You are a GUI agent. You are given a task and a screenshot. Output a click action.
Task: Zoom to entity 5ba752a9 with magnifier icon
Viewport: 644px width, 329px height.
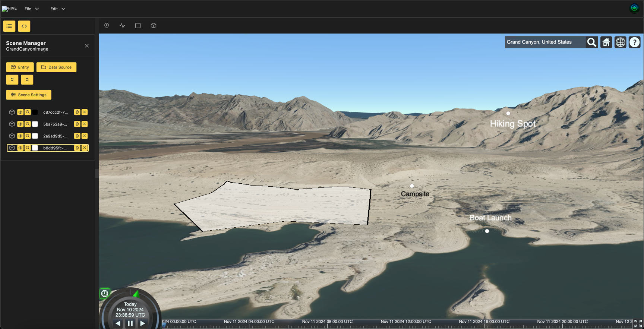pos(28,124)
